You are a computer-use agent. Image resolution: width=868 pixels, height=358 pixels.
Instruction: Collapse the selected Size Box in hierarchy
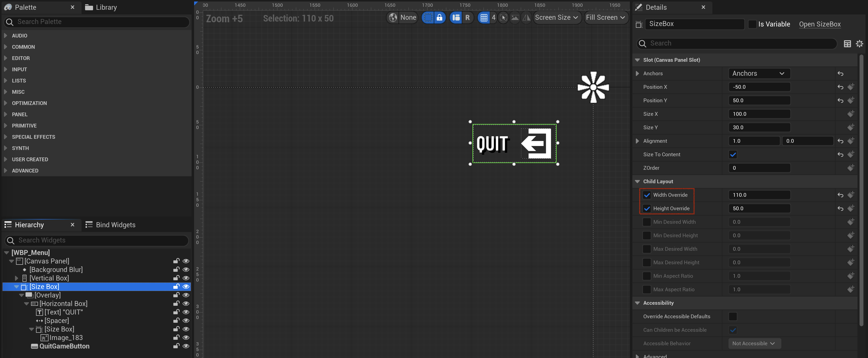point(16,286)
